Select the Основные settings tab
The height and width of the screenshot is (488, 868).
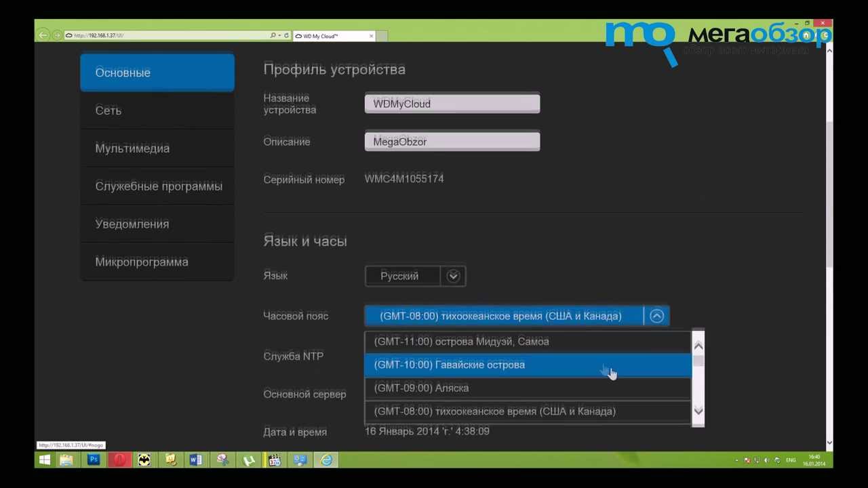(x=157, y=73)
